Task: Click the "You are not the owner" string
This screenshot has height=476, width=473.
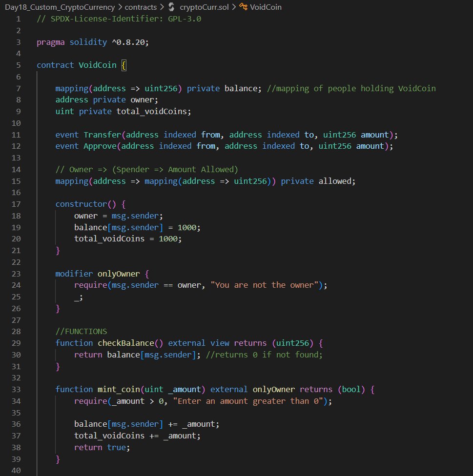Action: click(x=264, y=285)
